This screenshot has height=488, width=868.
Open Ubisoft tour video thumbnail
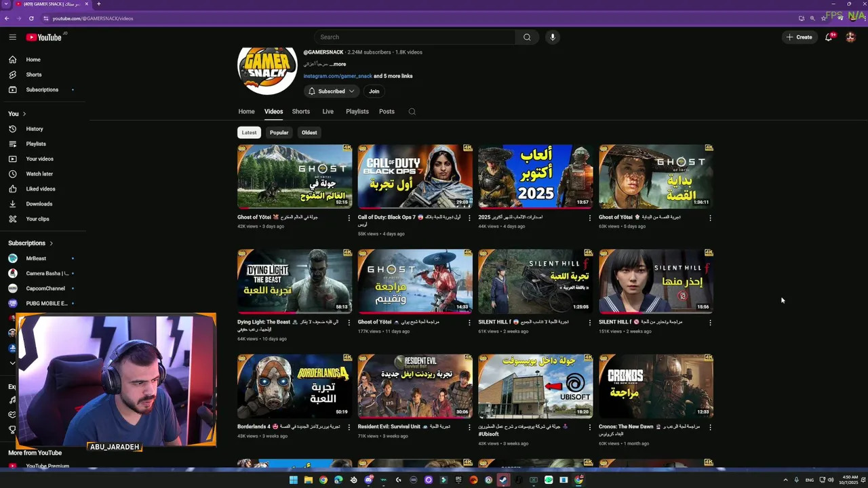(x=535, y=386)
